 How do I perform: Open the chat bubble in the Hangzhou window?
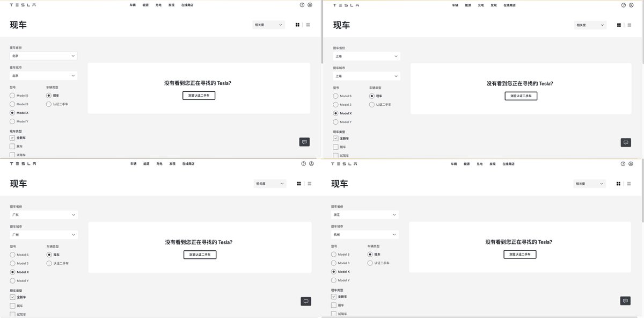[x=625, y=301]
